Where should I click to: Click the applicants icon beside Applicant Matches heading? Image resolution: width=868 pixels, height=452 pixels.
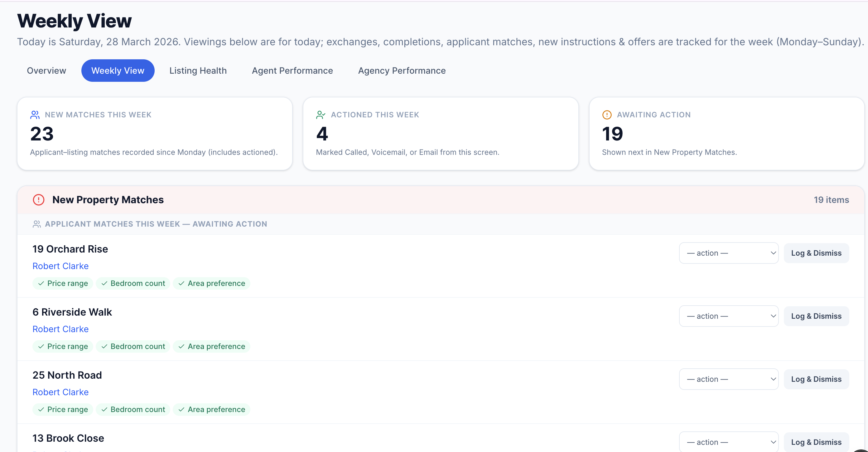pos(37,224)
